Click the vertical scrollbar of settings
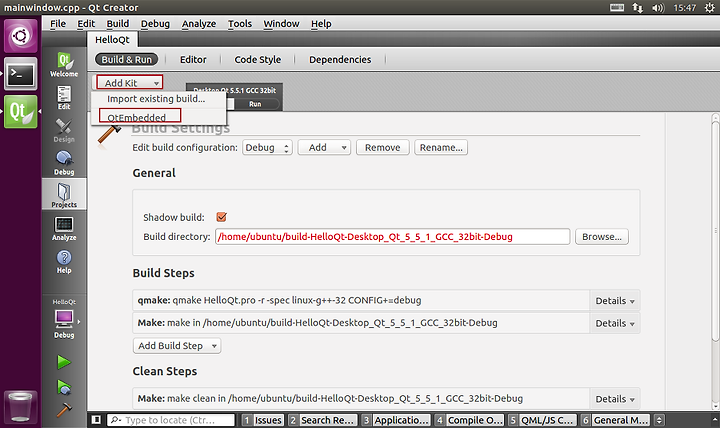The height and width of the screenshot is (428, 720). pyautogui.click(x=715, y=229)
